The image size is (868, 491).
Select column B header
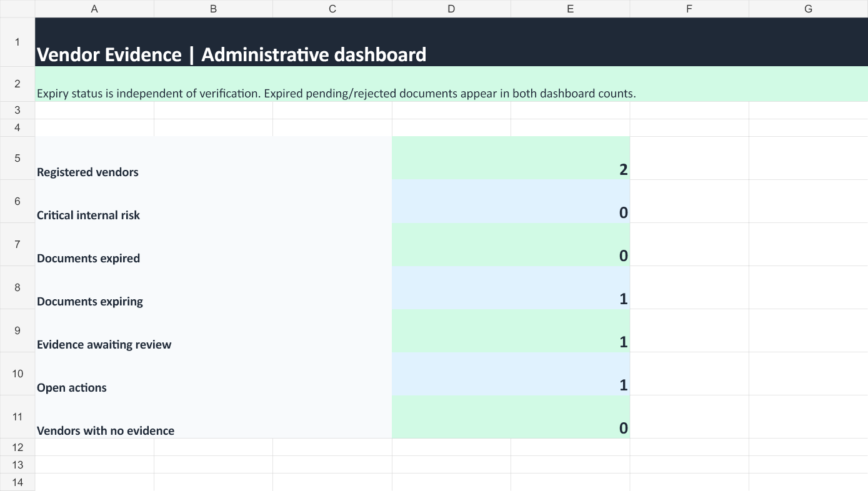(x=213, y=9)
